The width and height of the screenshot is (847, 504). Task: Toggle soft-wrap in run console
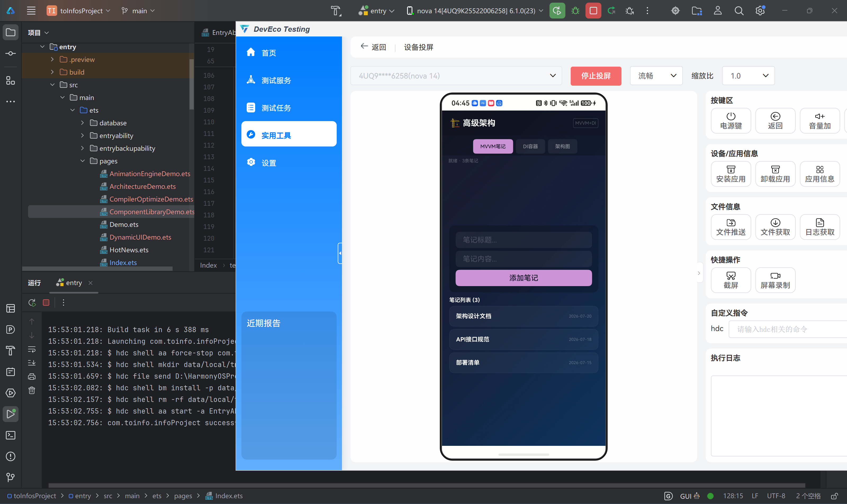pyautogui.click(x=31, y=349)
